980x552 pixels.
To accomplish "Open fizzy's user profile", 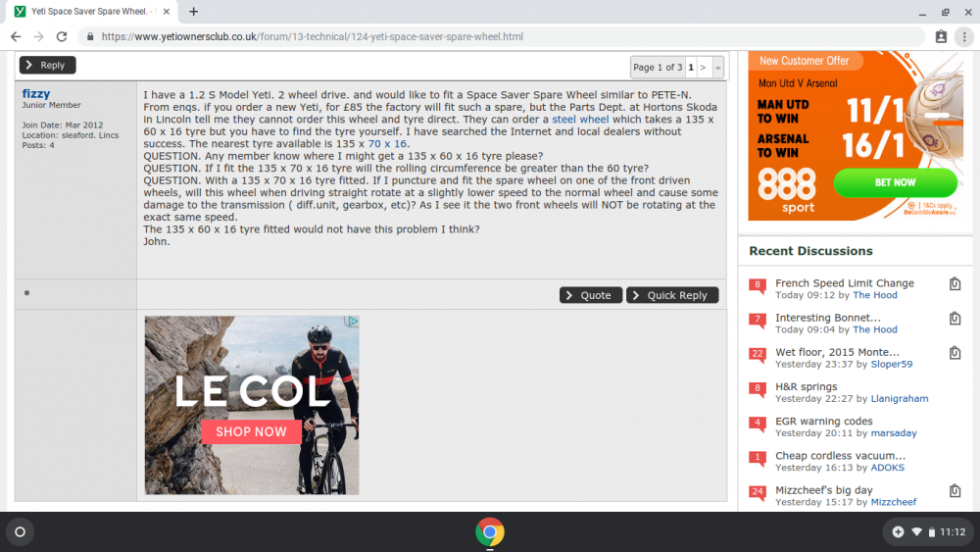I will pos(36,93).
